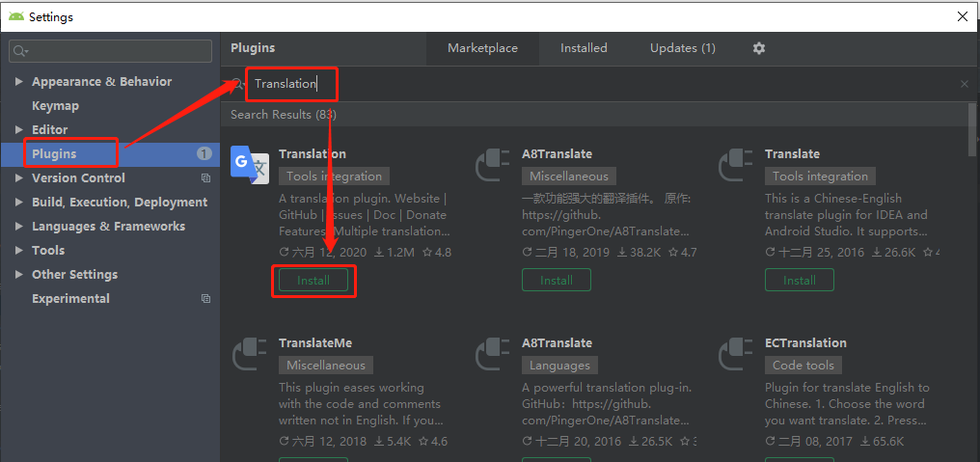Click the settings search box
The image size is (980, 462).
point(110,51)
